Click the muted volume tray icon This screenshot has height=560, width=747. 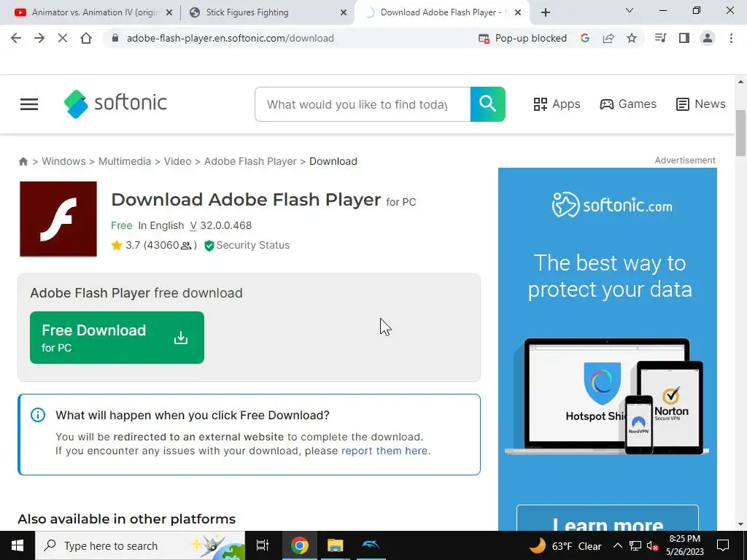[x=653, y=545]
